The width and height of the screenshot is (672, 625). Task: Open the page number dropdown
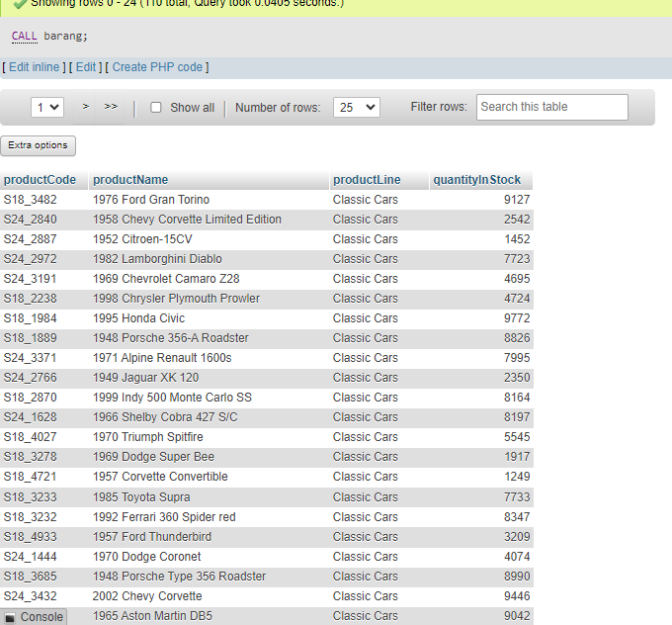[47, 107]
